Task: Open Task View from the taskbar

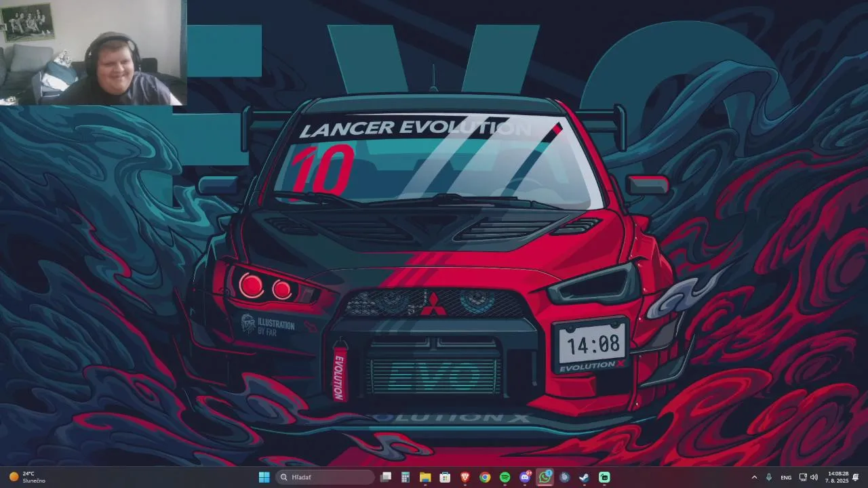Action: (x=386, y=477)
